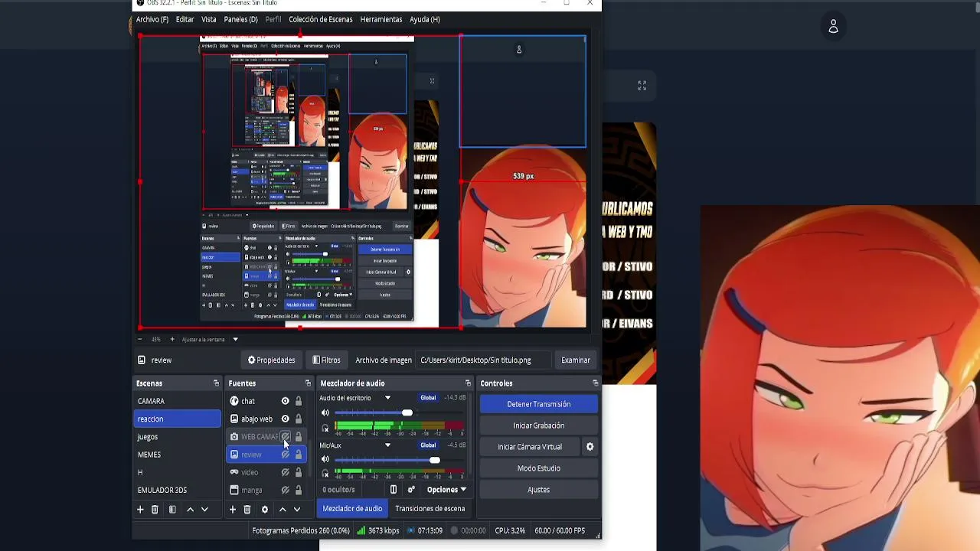Undock the Mezclador de audio panel
Screen dimensions: 980x551
[x=468, y=383]
